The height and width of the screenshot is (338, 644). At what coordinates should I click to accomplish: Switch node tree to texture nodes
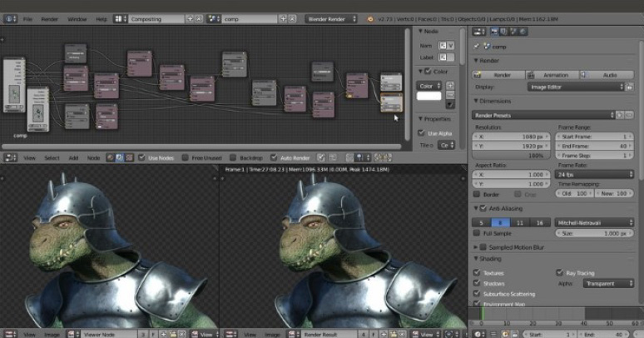tap(129, 157)
